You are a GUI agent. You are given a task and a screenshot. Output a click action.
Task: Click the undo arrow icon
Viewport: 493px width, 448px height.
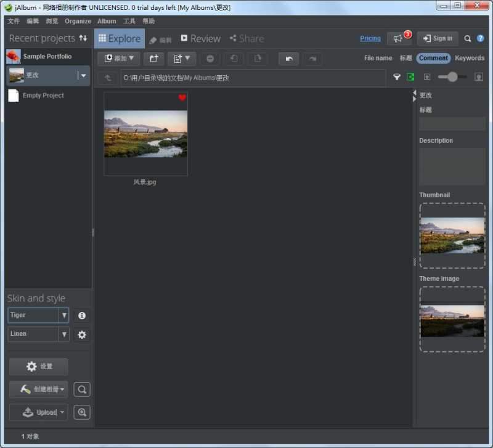pyautogui.click(x=288, y=59)
